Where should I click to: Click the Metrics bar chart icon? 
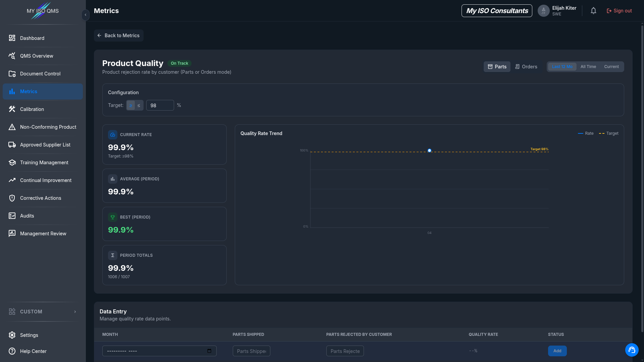coord(12,92)
